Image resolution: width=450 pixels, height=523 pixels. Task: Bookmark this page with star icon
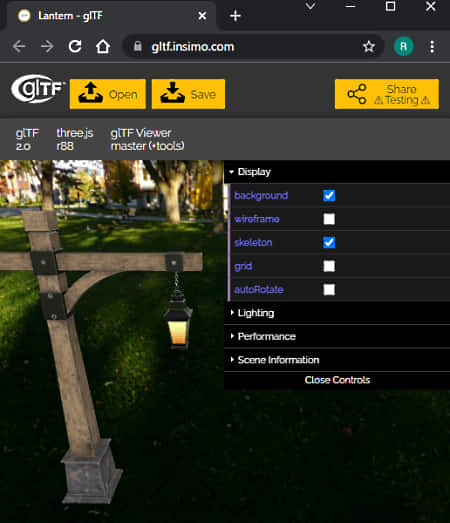[x=369, y=46]
